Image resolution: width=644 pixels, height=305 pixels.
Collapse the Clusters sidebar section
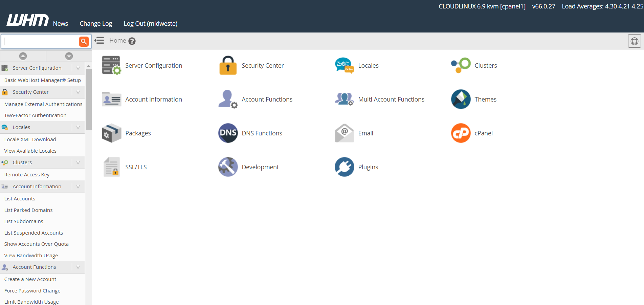[x=78, y=162]
